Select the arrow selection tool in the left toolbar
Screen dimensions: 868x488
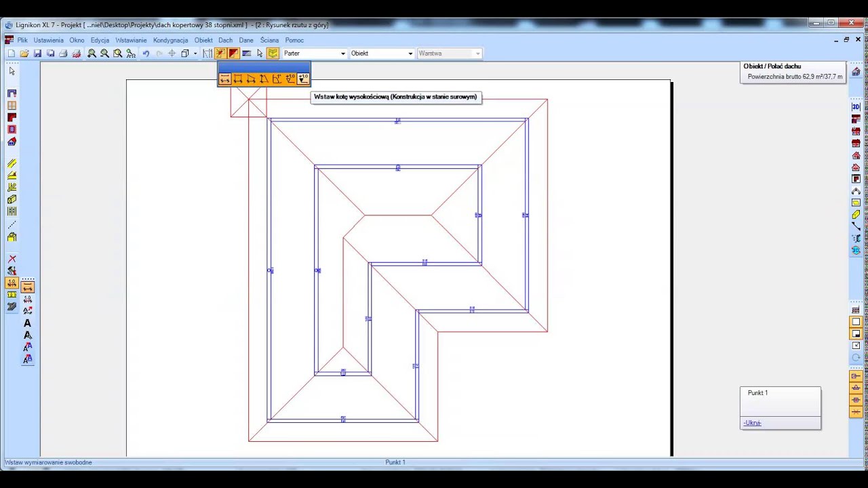click(x=12, y=71)
